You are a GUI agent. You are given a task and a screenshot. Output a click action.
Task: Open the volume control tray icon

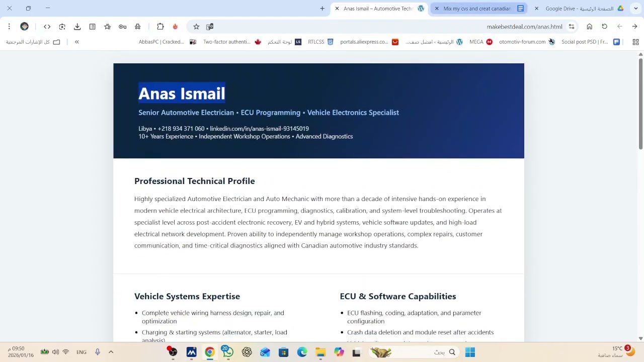[x=55, y=352]
